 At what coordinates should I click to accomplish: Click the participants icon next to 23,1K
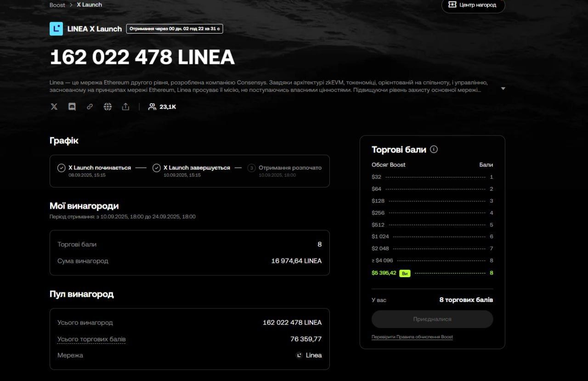[x=152, y=107]
